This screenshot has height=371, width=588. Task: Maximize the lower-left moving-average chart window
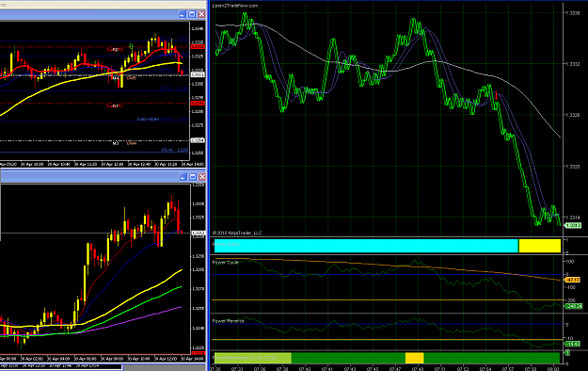tap(192, 177)
